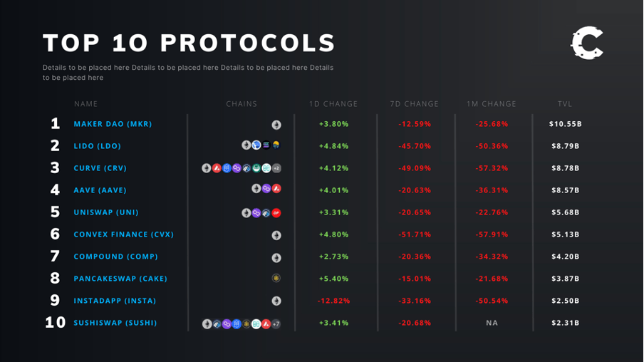Click the Name column header

[x=86, y=104]
